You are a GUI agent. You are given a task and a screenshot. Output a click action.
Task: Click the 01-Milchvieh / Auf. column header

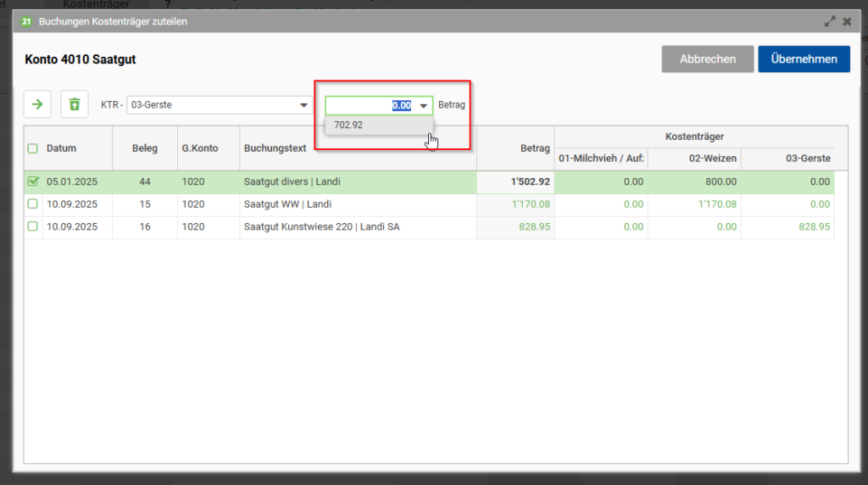click(x=601, y=158)
